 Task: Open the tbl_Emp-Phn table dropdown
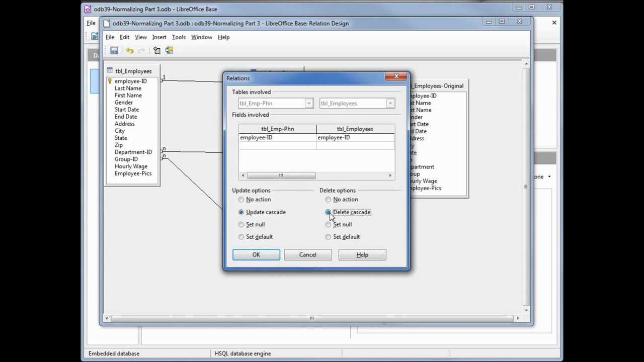308,104
